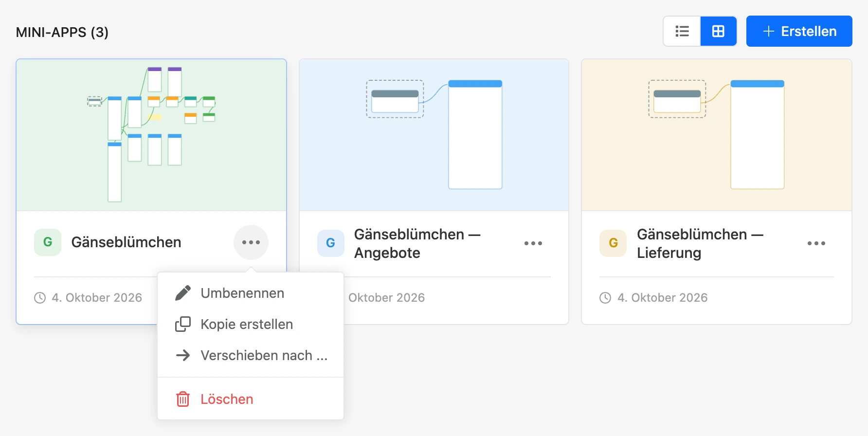The width and height of the screenshot is (868, 436).
Task: Choose Umbenennen from the context menu
Action: [x=251, y=293]
